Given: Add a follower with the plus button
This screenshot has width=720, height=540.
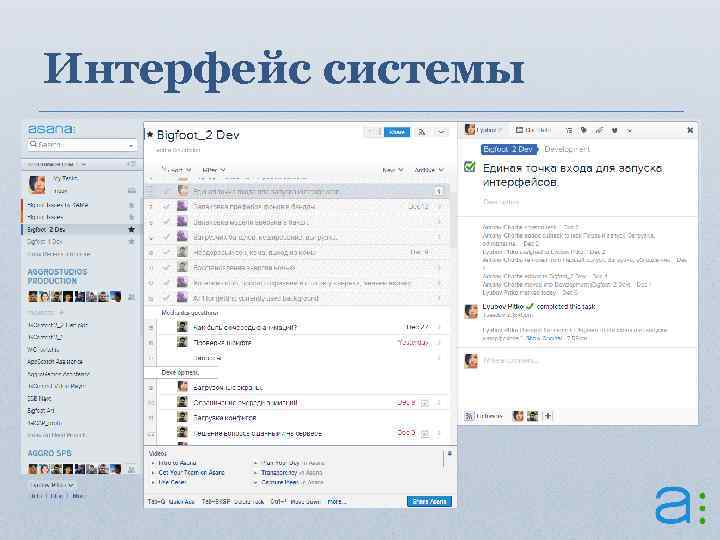Looking at the screenshot, I should point(548,416).
